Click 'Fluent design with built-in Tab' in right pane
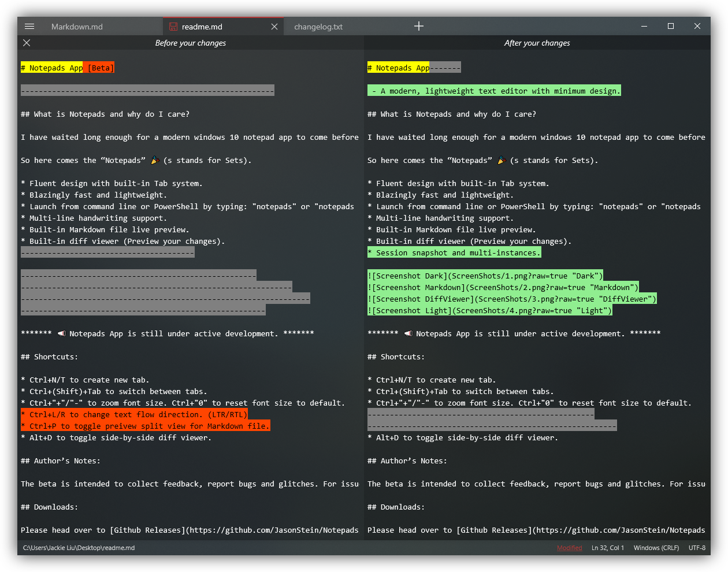 click(x=458, y=183)
